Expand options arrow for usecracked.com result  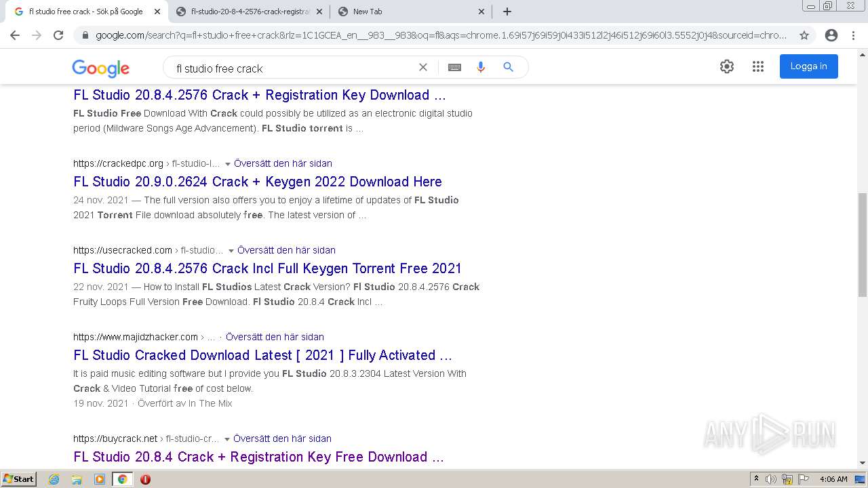tap(231, 251)
